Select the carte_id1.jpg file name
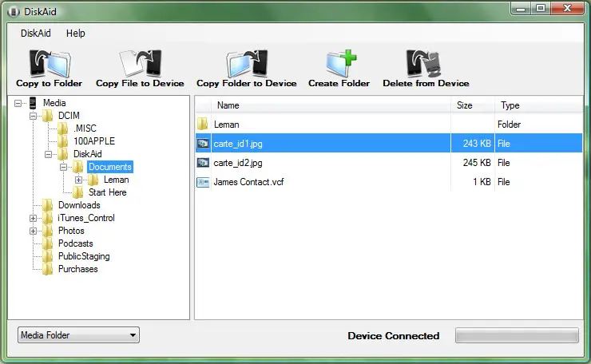591x364 pixels. pos(238,144)
